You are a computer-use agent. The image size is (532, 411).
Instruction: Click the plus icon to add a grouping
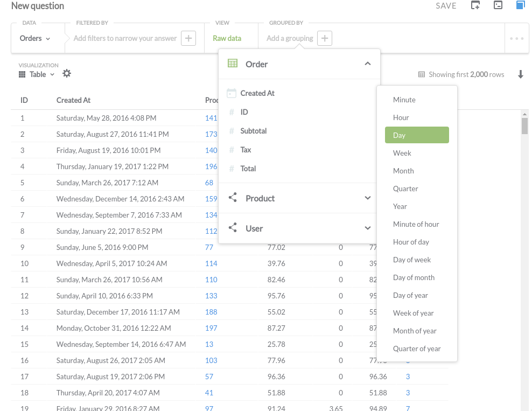pos(325,38)
